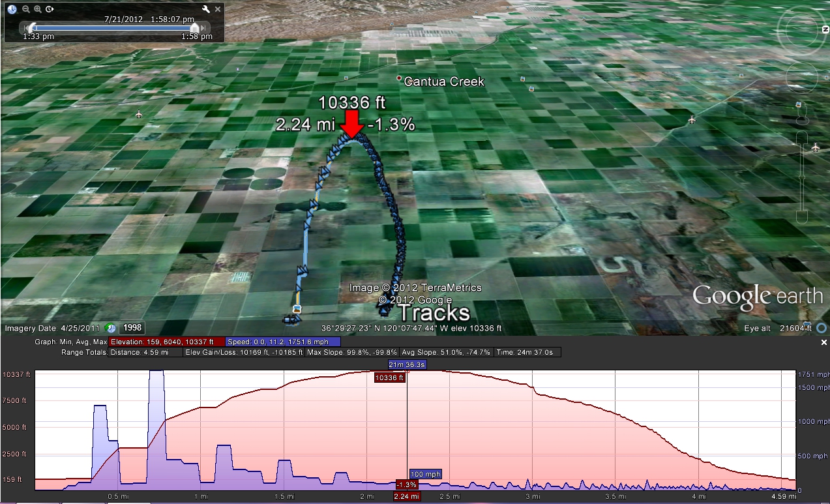Open time slider wrench options

click(x=206, y=8)
